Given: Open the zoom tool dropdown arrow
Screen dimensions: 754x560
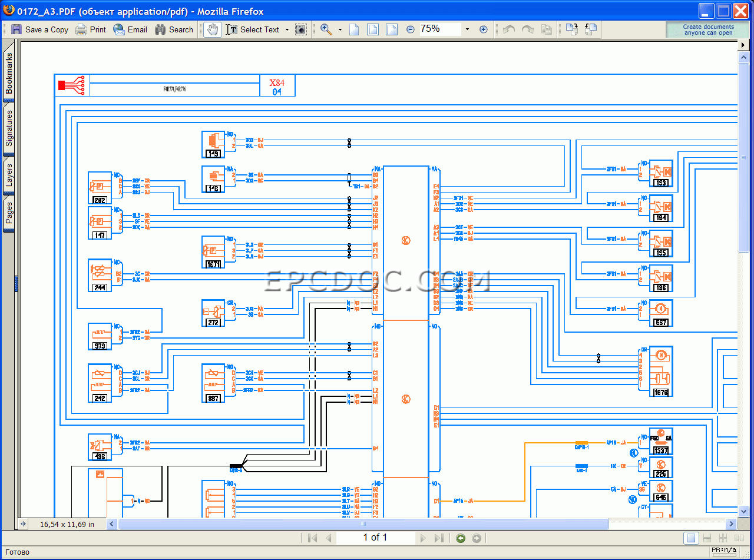Looking at the screenshot, I should 340,29.
